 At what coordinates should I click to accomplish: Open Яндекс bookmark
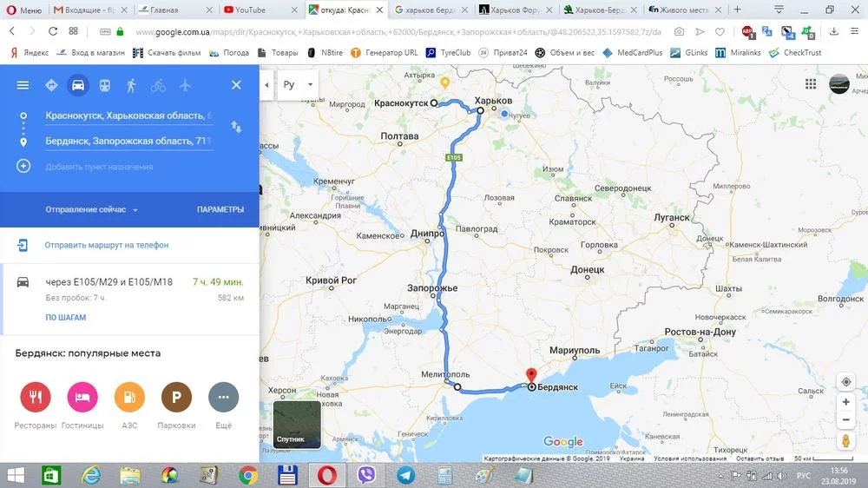[x=30, y=53]
